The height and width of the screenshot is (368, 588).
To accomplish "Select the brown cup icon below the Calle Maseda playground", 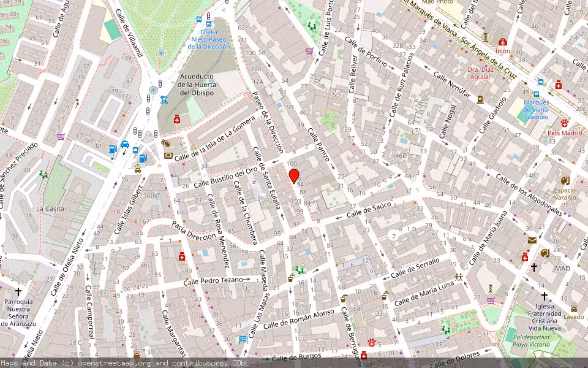I will [292, 278].
